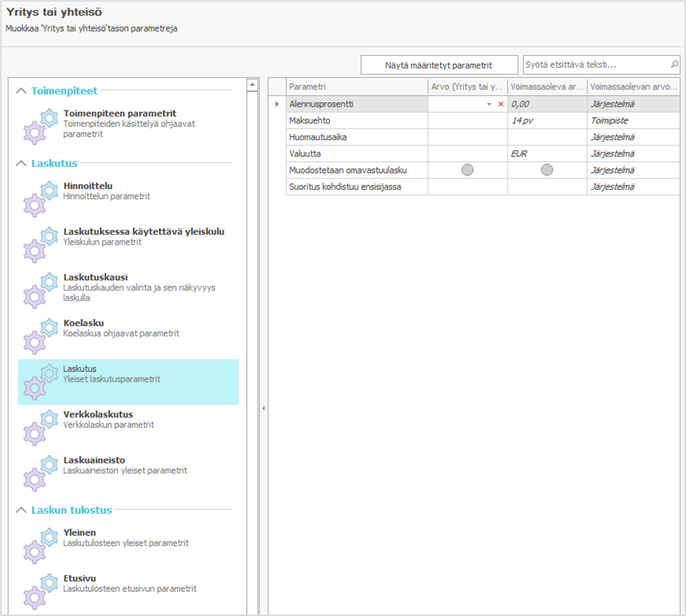Click the Parametri column header
This screenshot has width=686, height=616.
pos(357,87)
